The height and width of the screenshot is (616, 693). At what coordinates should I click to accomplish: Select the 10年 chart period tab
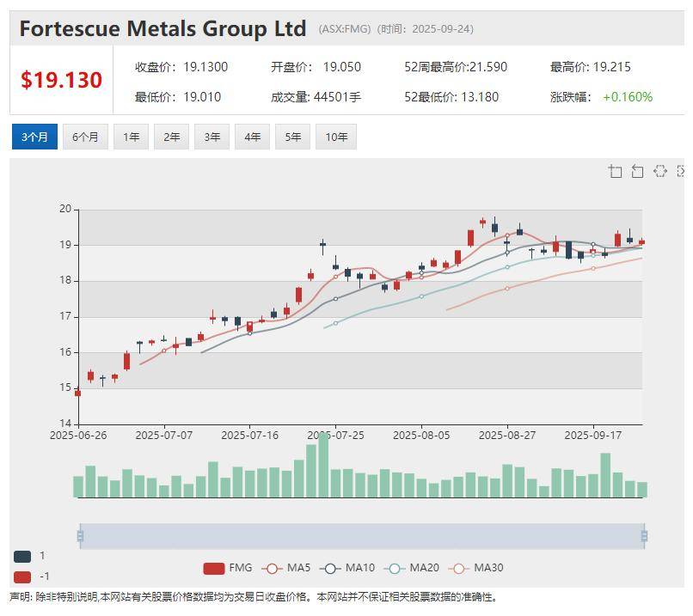click(x=336, y=136)
